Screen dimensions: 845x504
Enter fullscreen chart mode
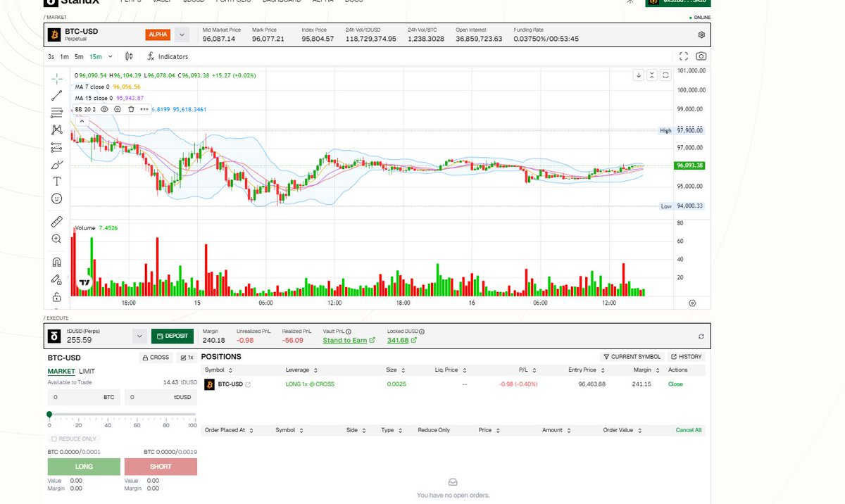(684, 56)
